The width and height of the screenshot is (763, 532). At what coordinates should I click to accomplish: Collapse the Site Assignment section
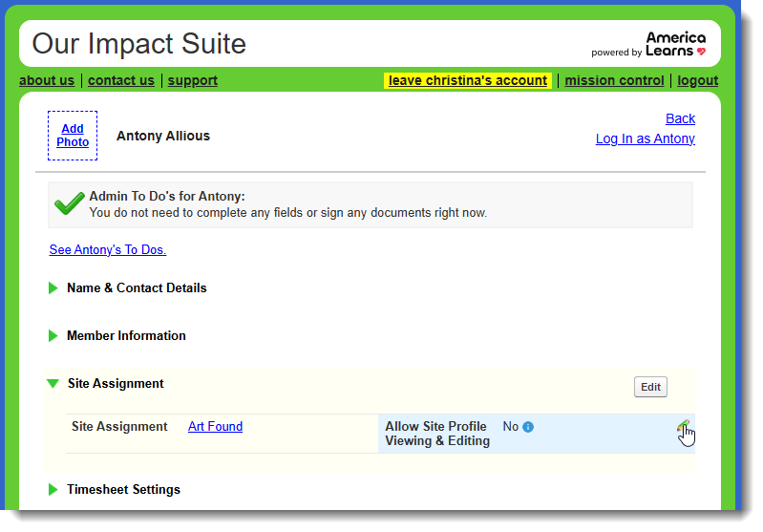point(53,384)
